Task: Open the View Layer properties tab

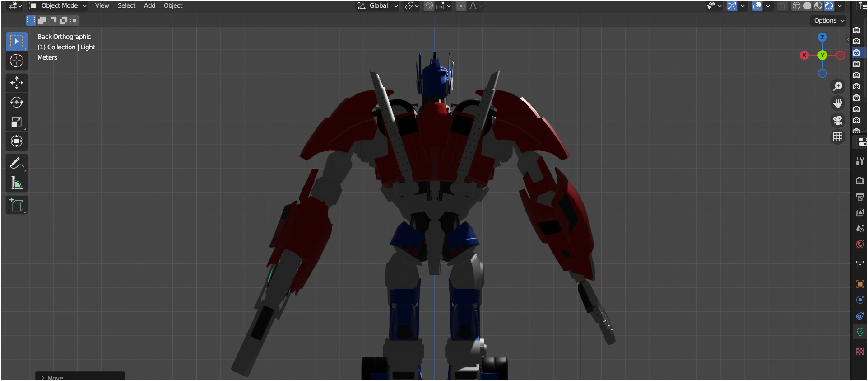Action: pos(860,212)
